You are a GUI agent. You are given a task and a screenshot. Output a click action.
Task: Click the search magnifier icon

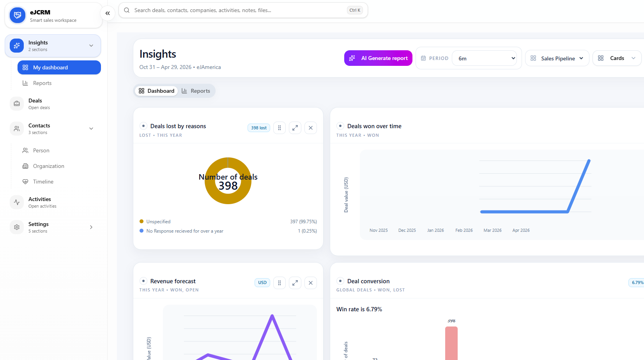point(127,10)
